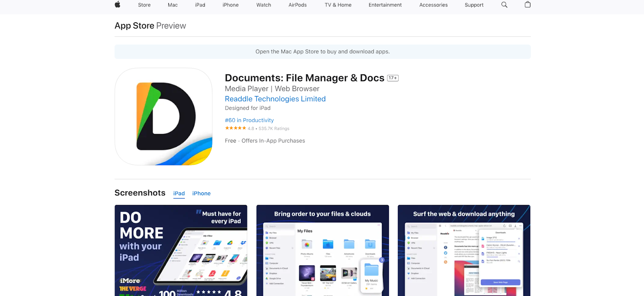This screenshot has width=644, height=296.
Task: Open the Store menu
Action: pos(144,5)
